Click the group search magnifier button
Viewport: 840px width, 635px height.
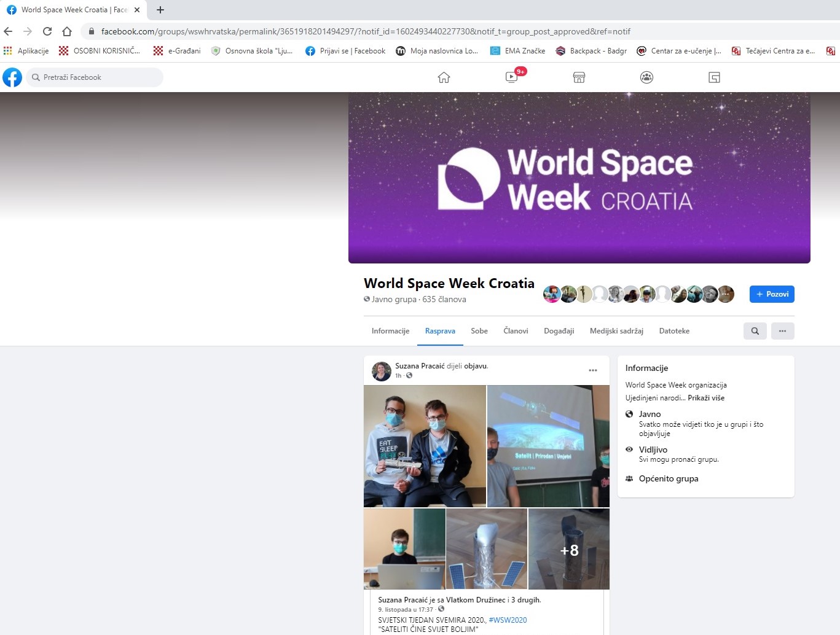coord(755,331)
